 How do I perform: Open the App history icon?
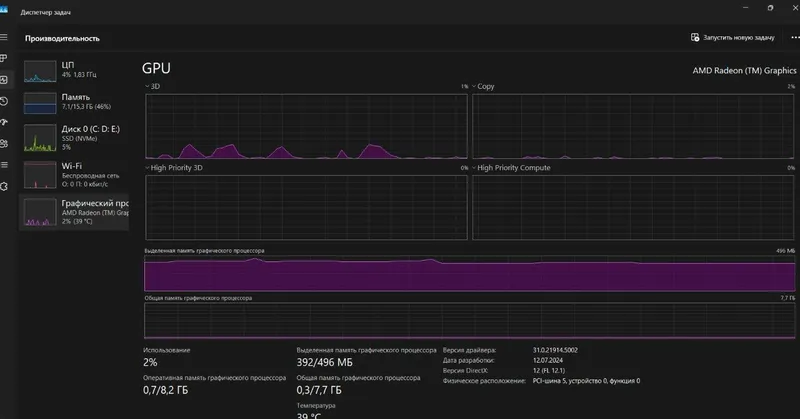click(x=4, y=101)
